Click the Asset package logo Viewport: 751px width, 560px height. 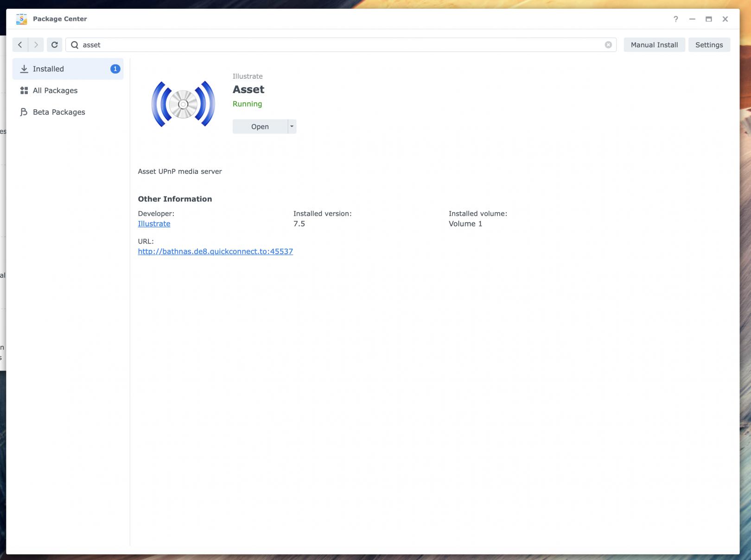tap(183, 104)
